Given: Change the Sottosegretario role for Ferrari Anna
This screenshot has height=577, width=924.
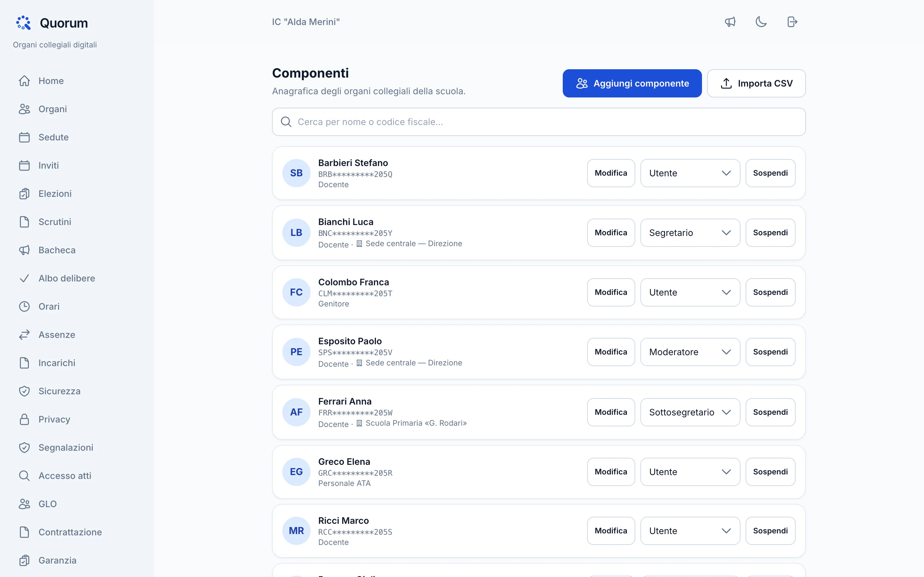Looking at the screenshot, I should (690, 412).
